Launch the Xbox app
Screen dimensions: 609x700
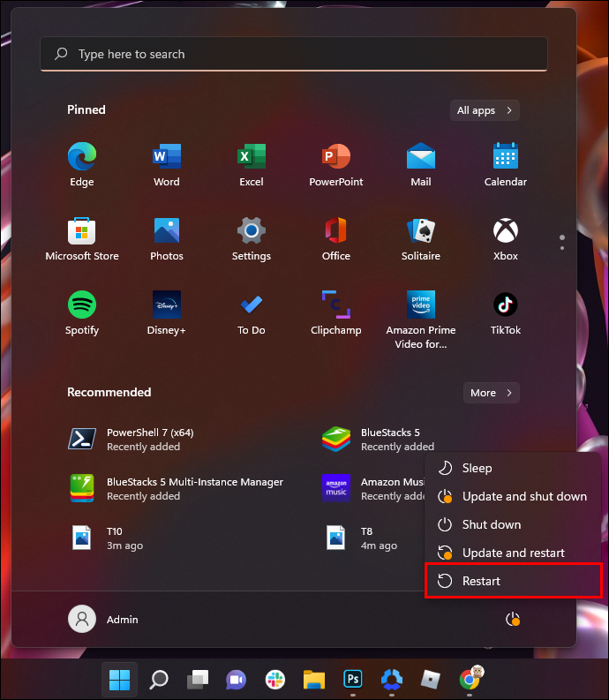[506, 239]
